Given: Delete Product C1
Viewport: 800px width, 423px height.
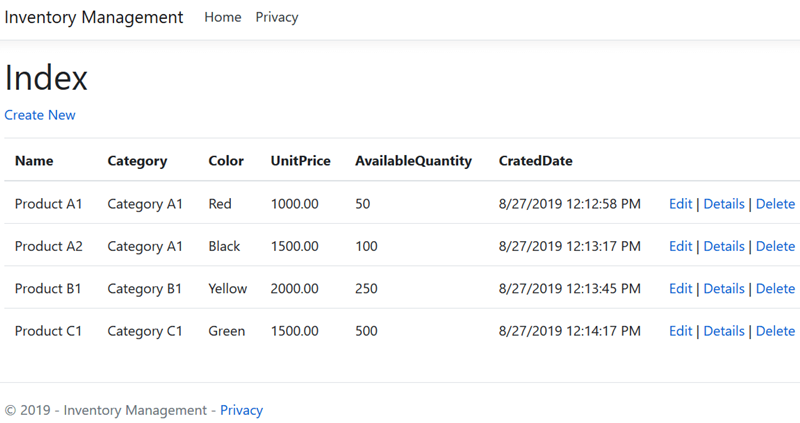Looking at the screenshot, I should coord(775,331).
